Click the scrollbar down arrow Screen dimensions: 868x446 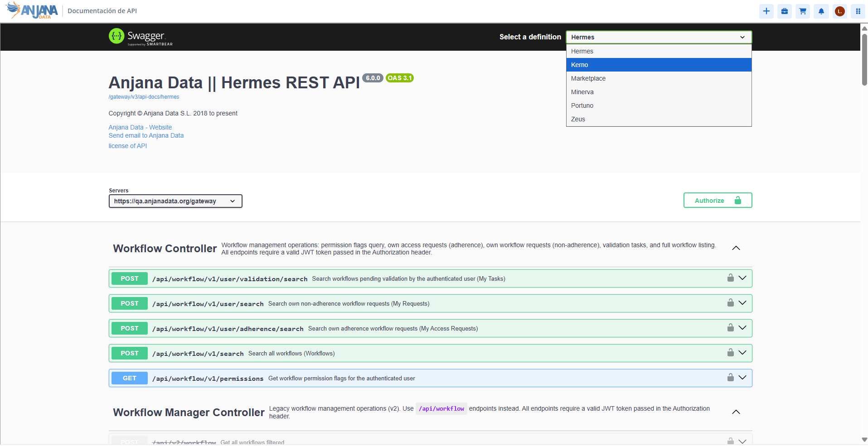coord(864,440)
